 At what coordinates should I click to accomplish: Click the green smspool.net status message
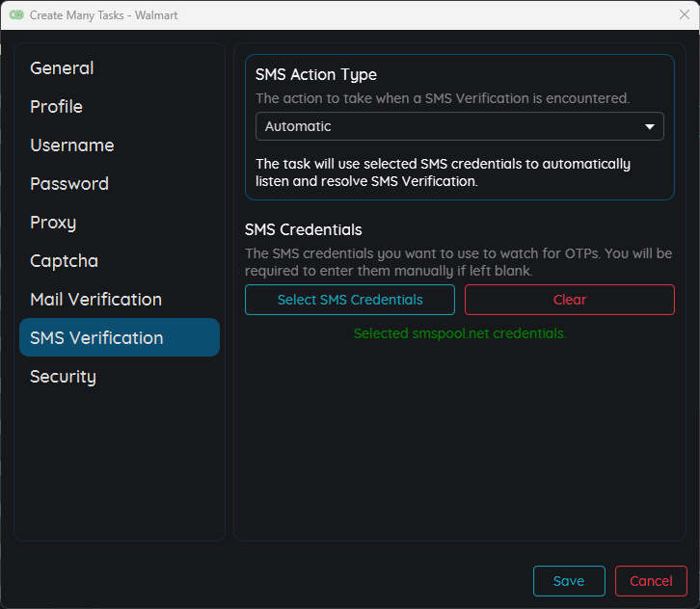tap(459, 333)
